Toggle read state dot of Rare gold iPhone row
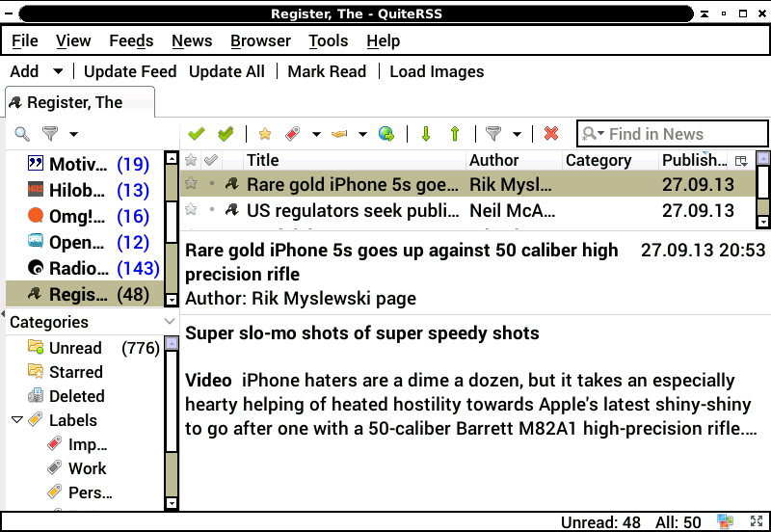This screenshot has width=771, height=532. pyautogui.click(x=212, y=183)
